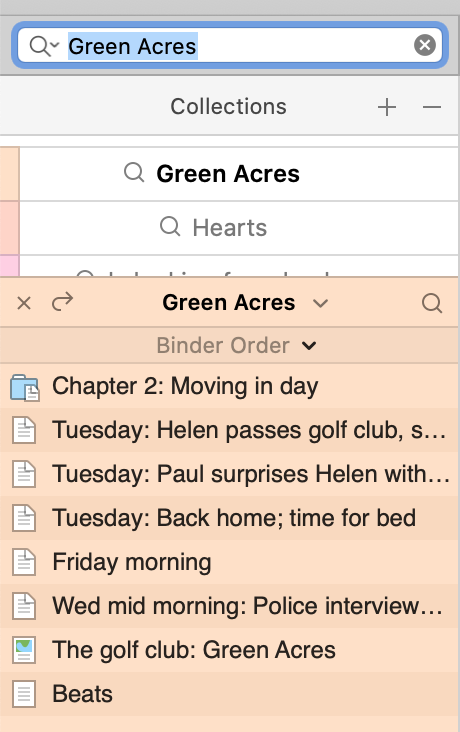The image size is (460, 732).
Task: Clear the Green Acres search text
Action: (425, 45)
